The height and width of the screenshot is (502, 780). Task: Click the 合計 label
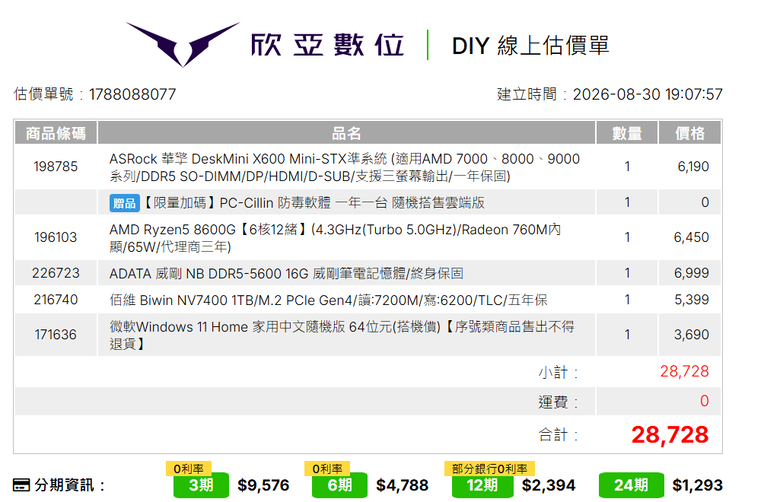point(558,435)
